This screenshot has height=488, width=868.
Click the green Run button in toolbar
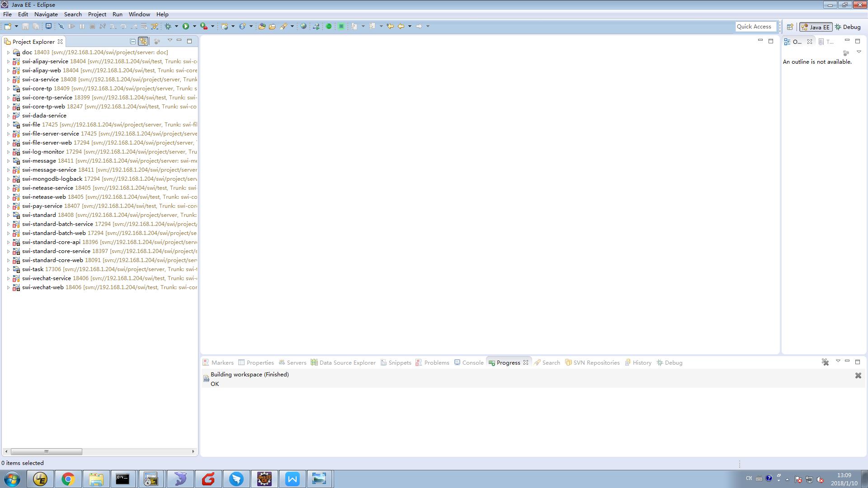click(x=186, y=26)
